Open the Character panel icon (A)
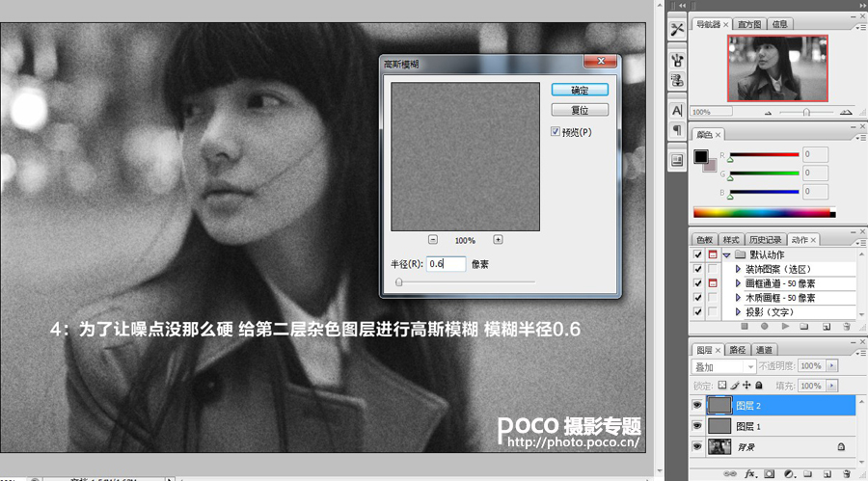 (677, 110)
